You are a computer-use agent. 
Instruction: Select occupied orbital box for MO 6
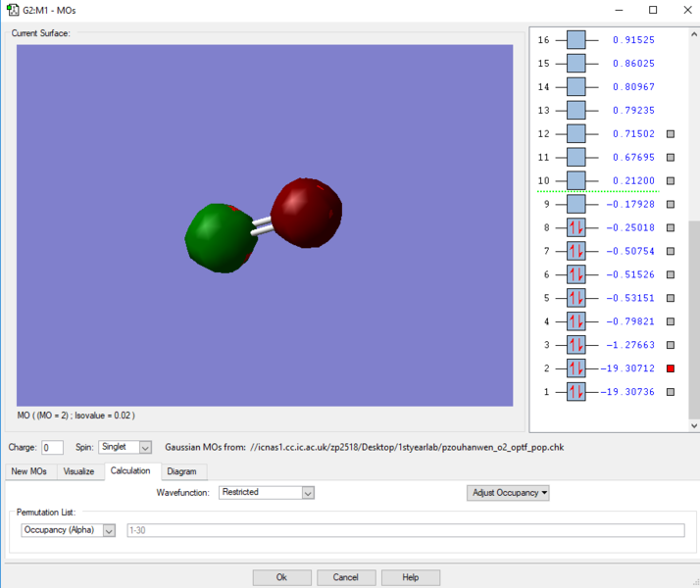coord(575,274)
